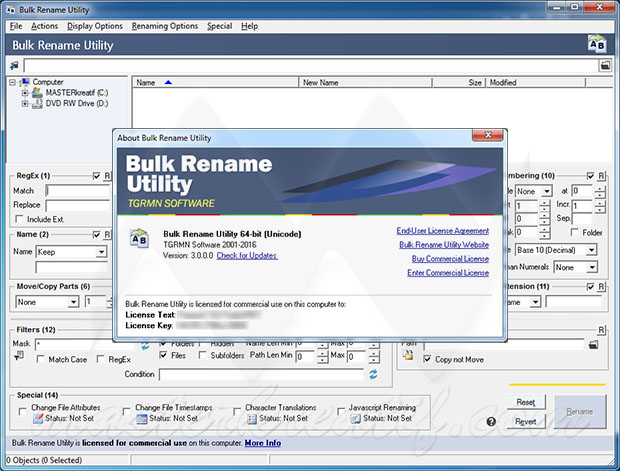Enable the Match Case checkbox
Image resolution: width=620 pixels, height=471 pixels.
[40, 359]
